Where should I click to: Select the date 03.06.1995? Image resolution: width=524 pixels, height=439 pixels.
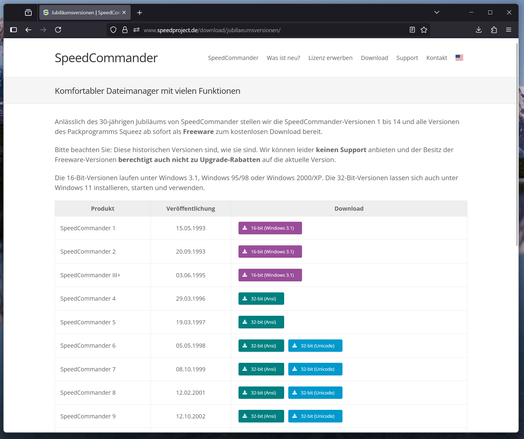coord(190,275)
